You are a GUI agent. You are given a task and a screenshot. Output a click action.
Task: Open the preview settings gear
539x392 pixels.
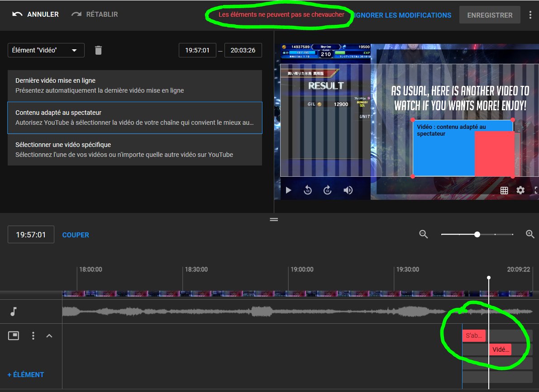pyautogui.click(x=520, y=190)
